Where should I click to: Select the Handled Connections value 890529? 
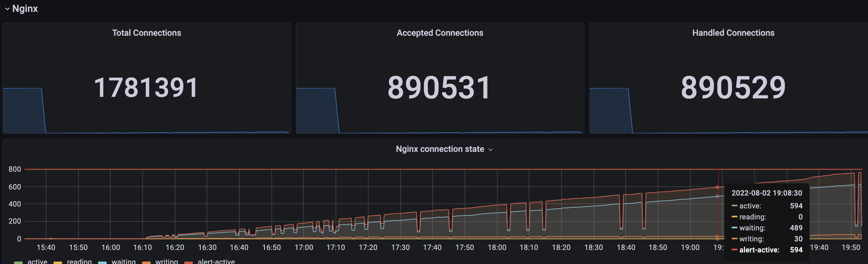point(733,88)
